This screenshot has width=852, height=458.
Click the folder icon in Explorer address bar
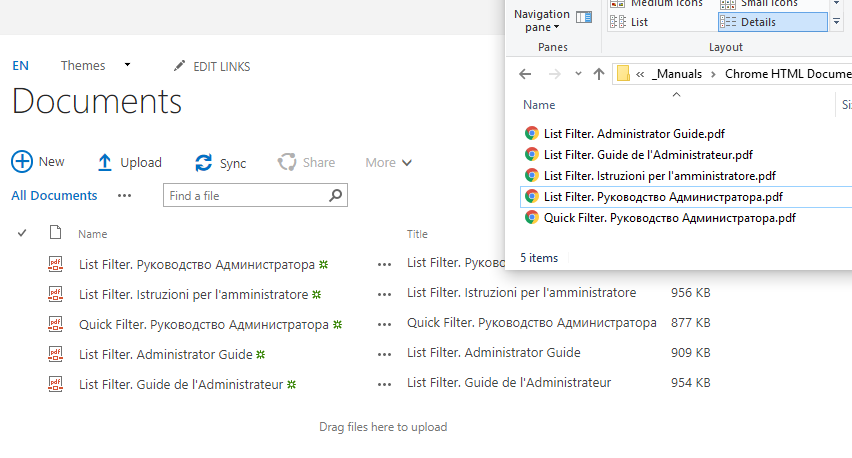point(623,73)
